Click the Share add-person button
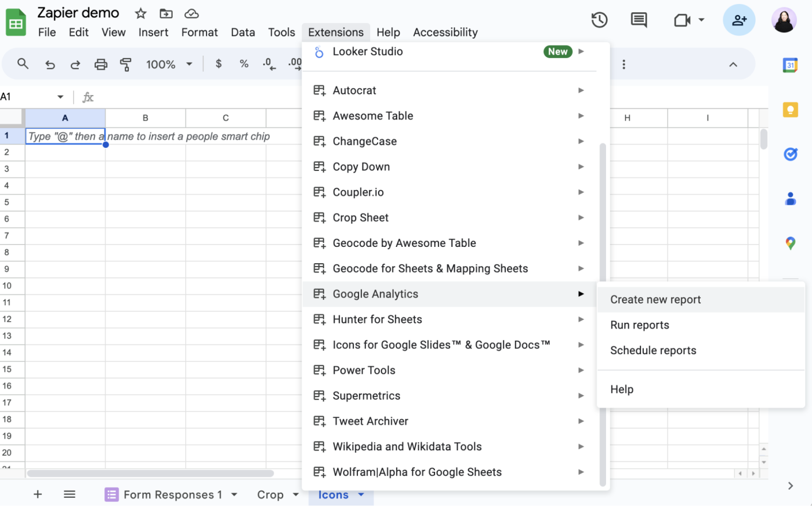Viewport: 812px width, 506px height. click(739, 20)
